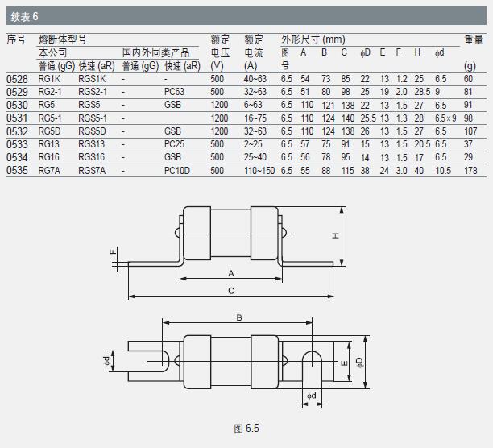
Task: Click dimension label H in the side-view drawing
Action: (x=337, y=234)
